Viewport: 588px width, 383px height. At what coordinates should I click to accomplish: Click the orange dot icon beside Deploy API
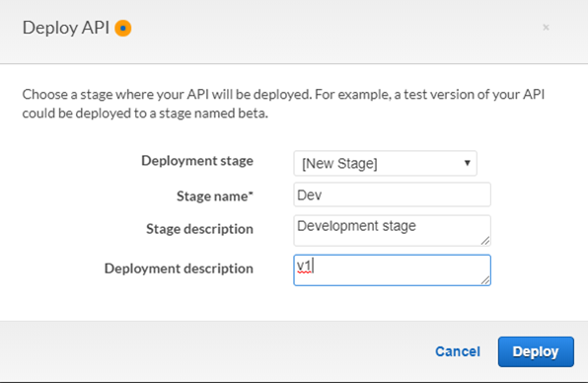click(123, 29)
